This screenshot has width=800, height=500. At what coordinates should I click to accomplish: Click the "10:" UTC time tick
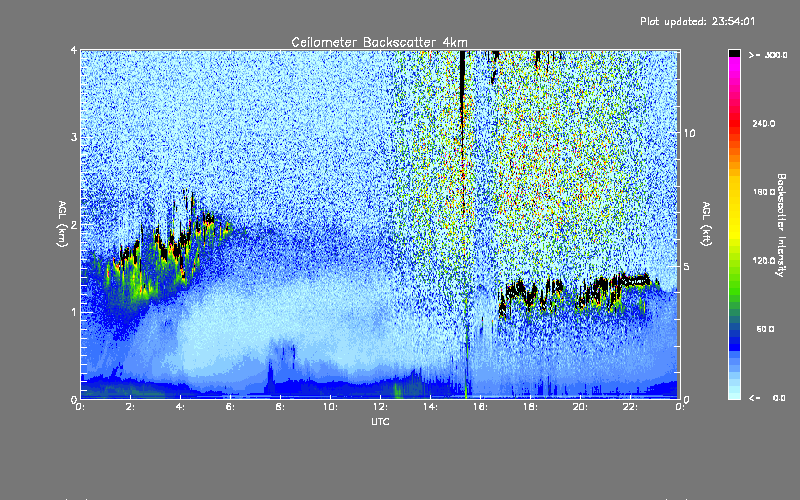pos(330,407)
